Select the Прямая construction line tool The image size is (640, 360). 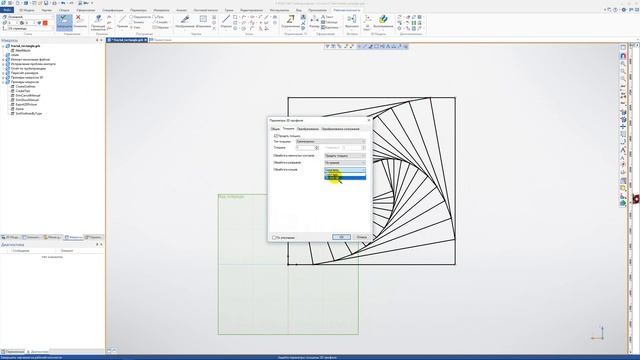point(122,21)
